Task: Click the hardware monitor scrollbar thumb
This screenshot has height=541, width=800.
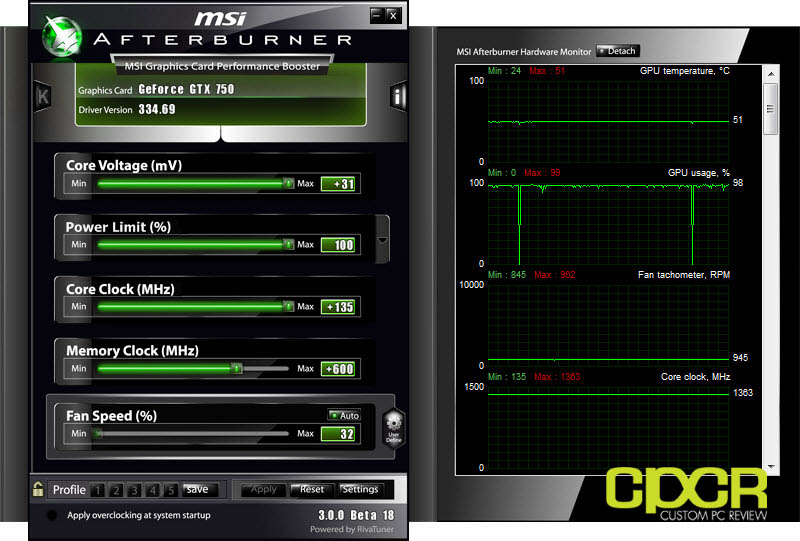Action: [770, 109]
